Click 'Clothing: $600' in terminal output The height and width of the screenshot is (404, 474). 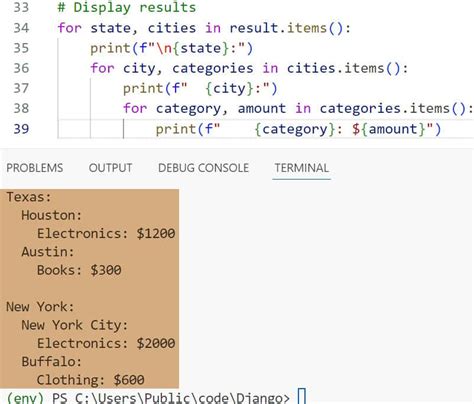point(91,380)
